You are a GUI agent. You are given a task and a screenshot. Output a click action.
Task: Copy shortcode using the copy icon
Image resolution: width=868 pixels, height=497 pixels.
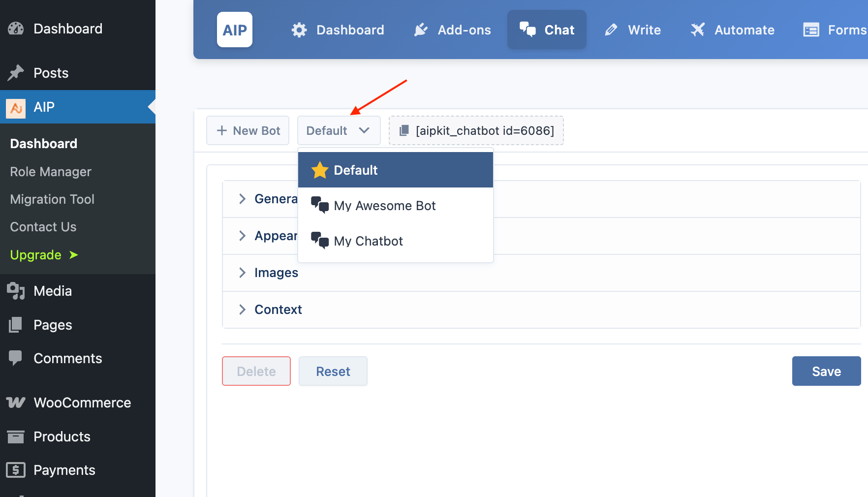(404, 130)
